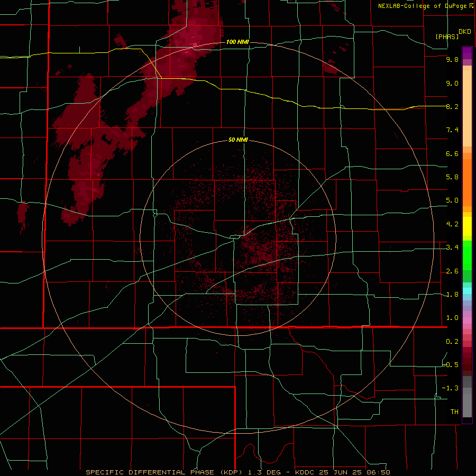Select the 5.0 color scale value

click(x=452, y=200)
